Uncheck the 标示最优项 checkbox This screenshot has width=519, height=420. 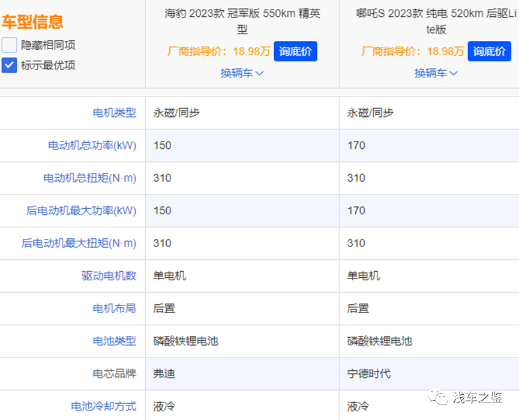[9, 65]
